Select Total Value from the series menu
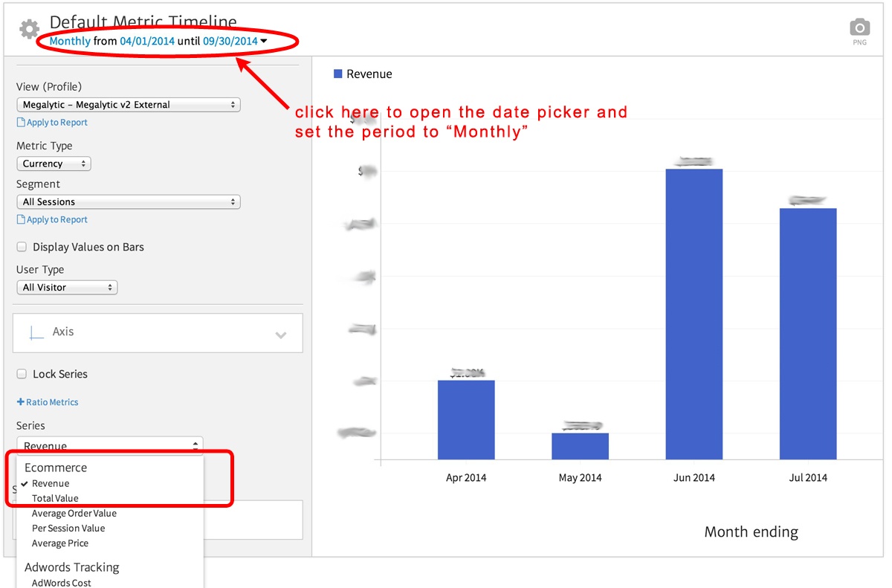 (54, 498)
